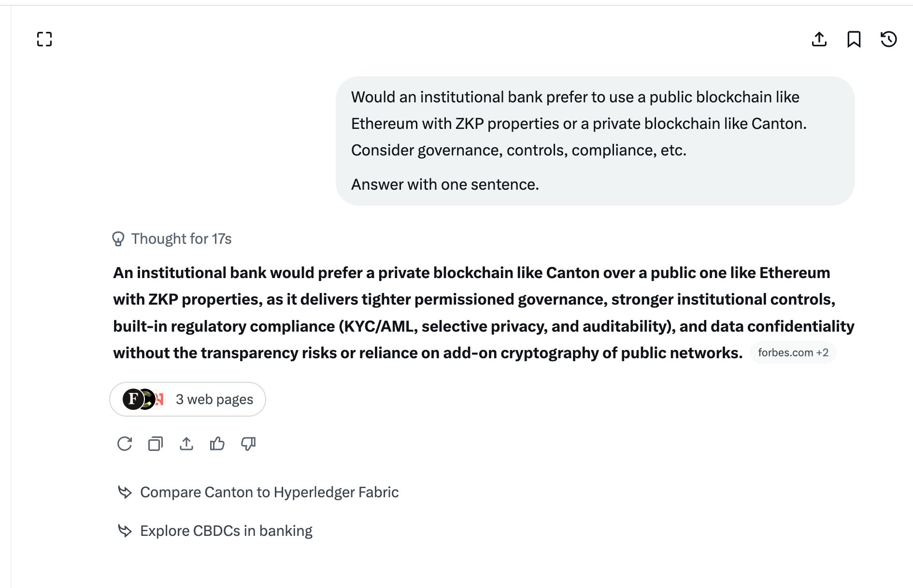Bookmark this conversation

[x=854, y=39]
